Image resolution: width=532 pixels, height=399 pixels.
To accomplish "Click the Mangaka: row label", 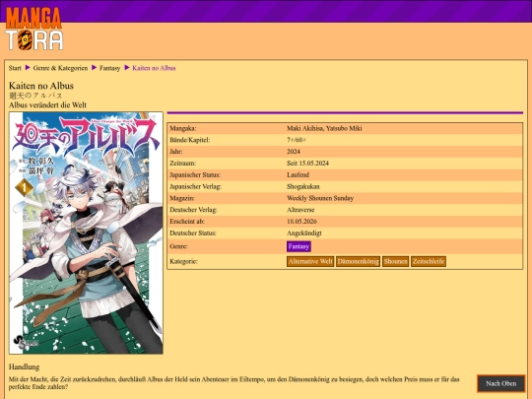I will point(183,128).
